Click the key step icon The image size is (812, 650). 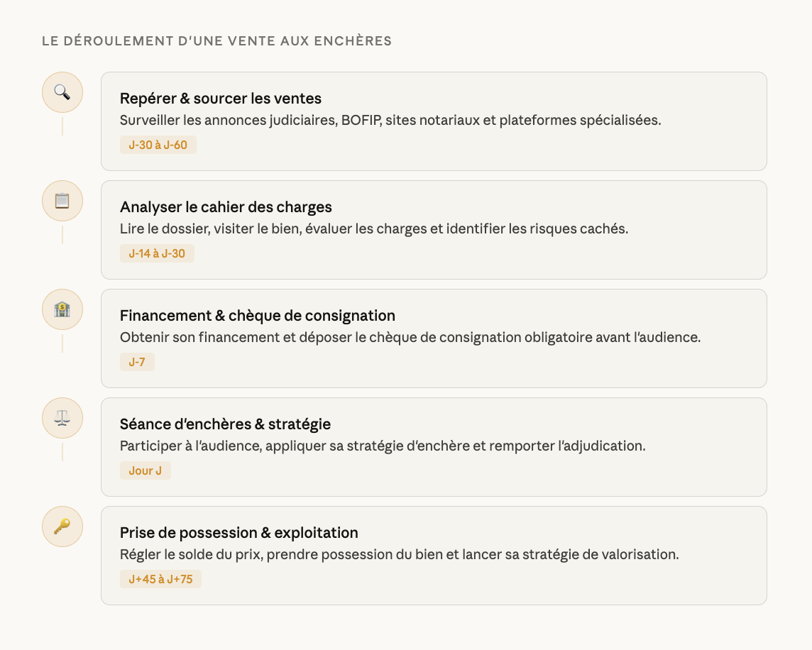click(62, 527)
